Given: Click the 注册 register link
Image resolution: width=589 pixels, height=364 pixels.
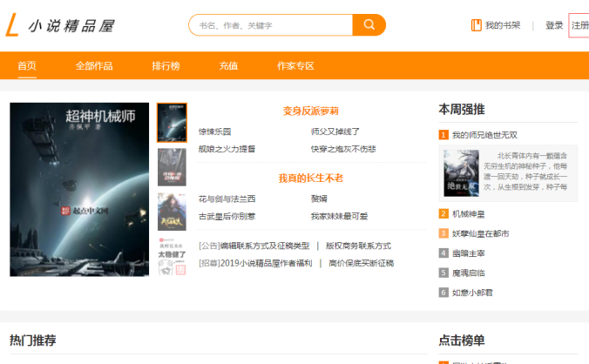Looking at the screenshot, I should point(580,25).
